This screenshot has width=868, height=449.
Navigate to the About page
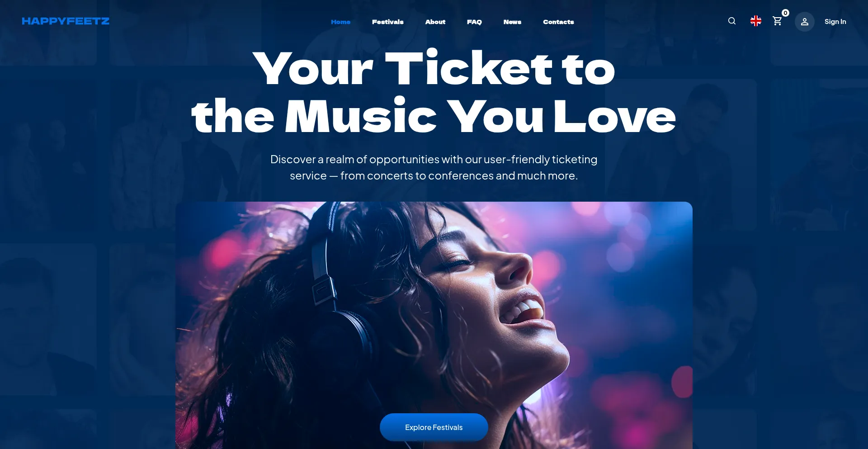435,22
